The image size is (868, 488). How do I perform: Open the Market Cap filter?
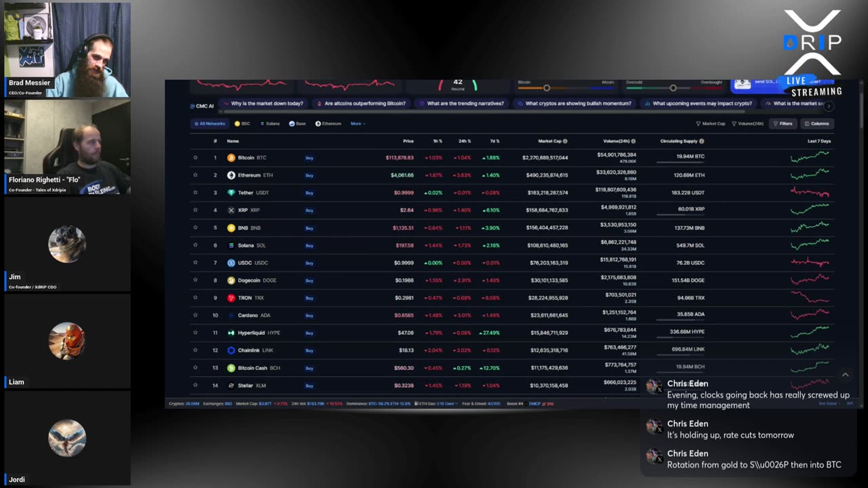click(711, 123)
